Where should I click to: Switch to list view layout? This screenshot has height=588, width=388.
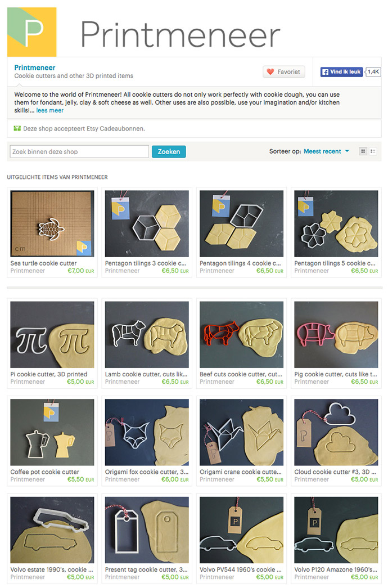tap(373, 151)
